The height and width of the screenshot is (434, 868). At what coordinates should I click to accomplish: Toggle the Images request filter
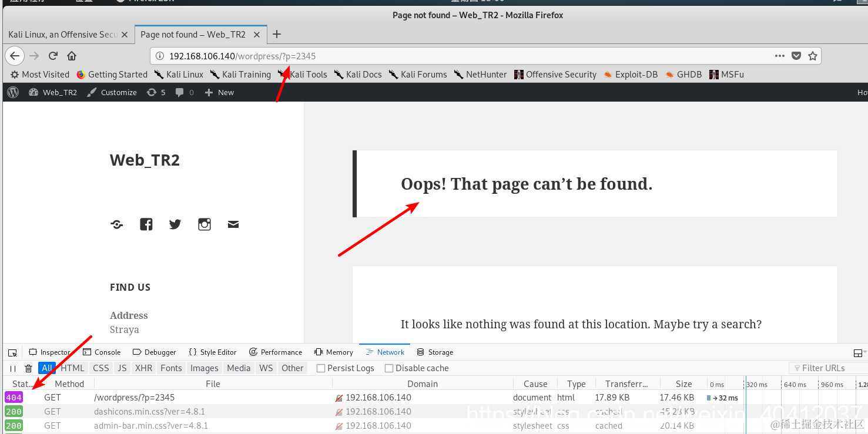[205, 368]
